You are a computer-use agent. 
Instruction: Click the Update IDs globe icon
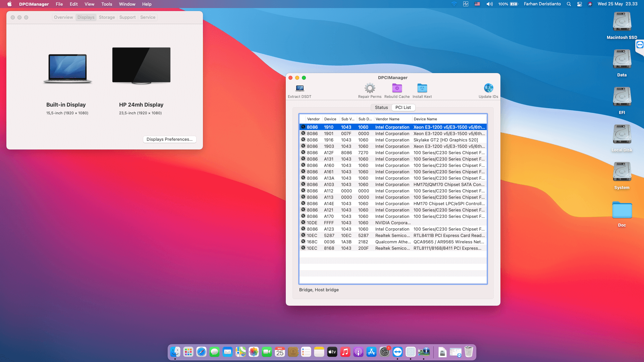pos(488,88)
